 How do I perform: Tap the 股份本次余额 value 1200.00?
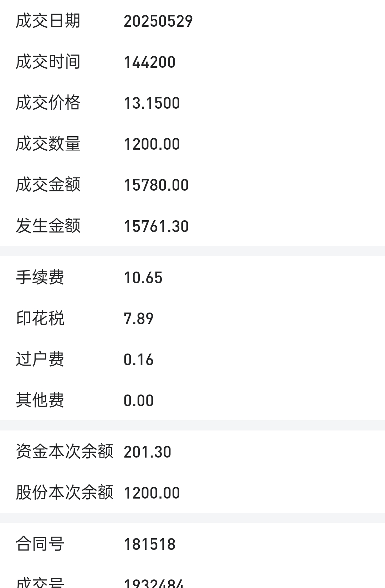click(x=152, y=493)
